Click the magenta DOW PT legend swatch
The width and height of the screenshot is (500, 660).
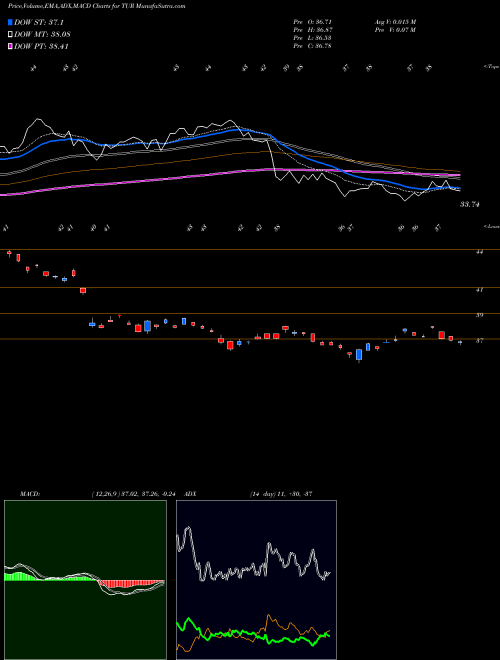[x=11, y=46]
